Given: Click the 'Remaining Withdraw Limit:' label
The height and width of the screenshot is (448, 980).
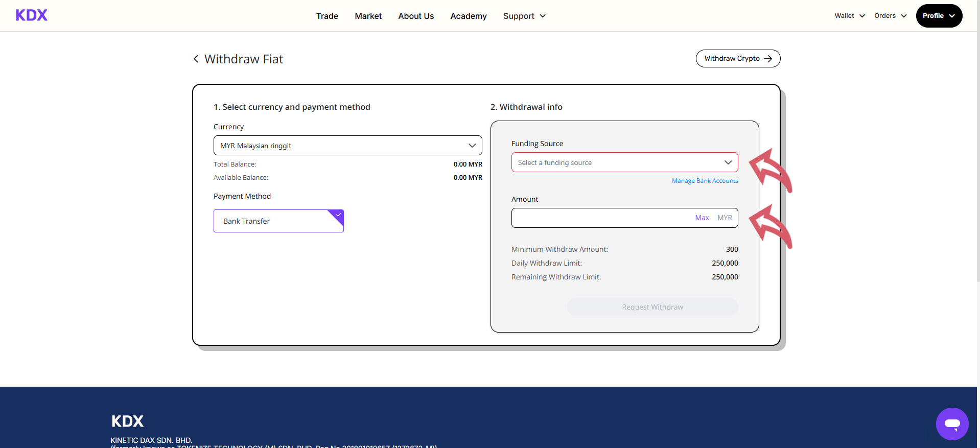Looking at the screenshot, I should 556,277.
